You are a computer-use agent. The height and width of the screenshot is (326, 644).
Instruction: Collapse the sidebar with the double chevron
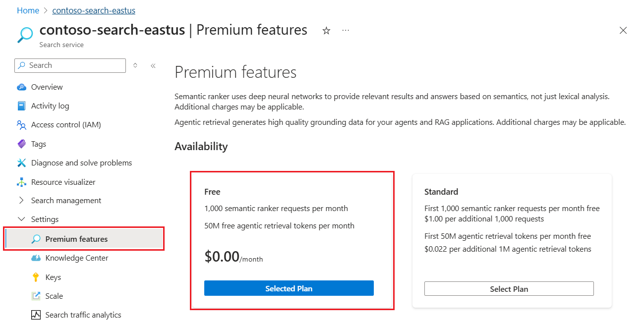coord(153,65)
